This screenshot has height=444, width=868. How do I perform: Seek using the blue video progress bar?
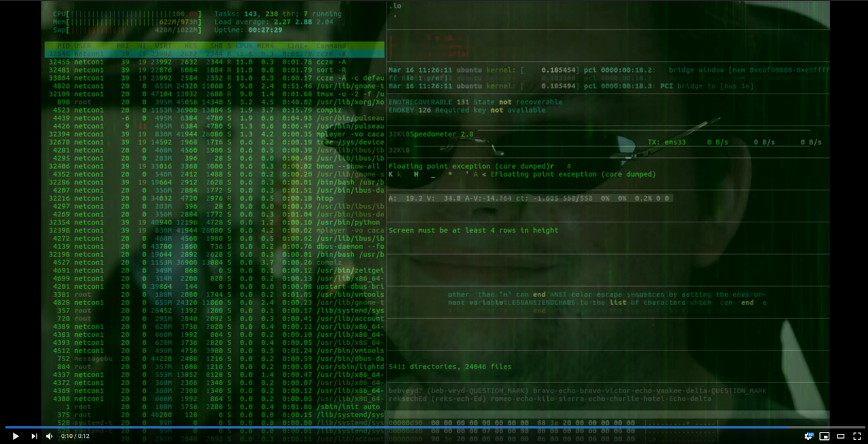tap(434, 427)
